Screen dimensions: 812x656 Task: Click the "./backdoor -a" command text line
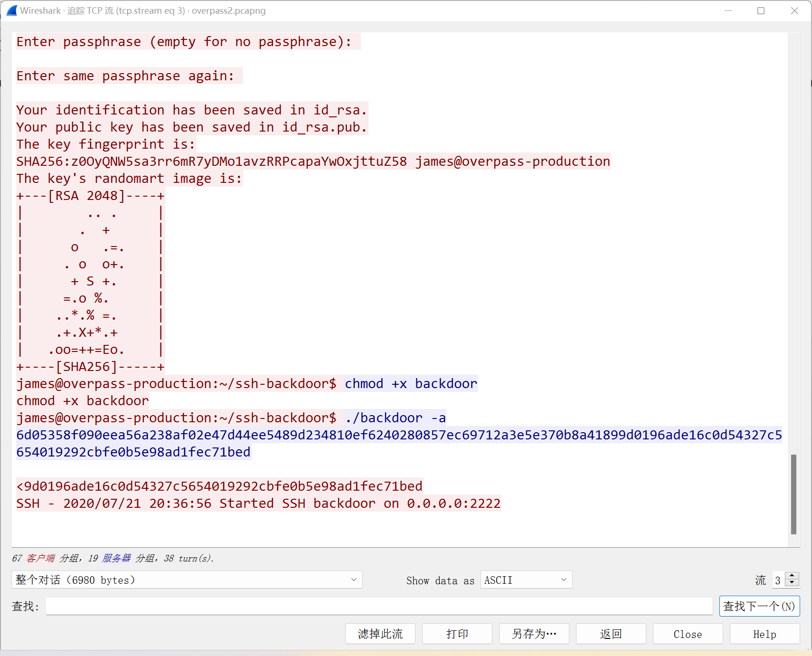[395, 418]
